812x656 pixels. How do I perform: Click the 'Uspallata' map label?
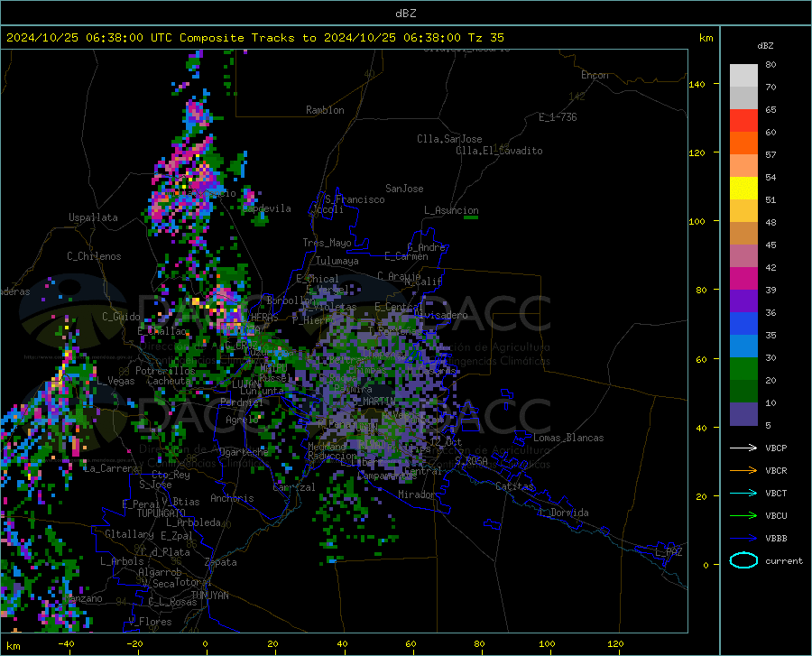click(x=93, y=217)
